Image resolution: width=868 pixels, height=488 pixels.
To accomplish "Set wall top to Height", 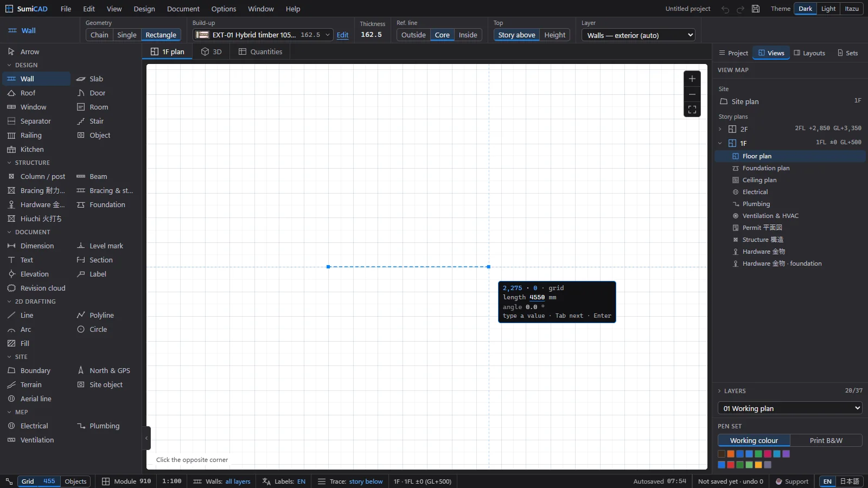I will pyautogui.click(x=555, y=35).
